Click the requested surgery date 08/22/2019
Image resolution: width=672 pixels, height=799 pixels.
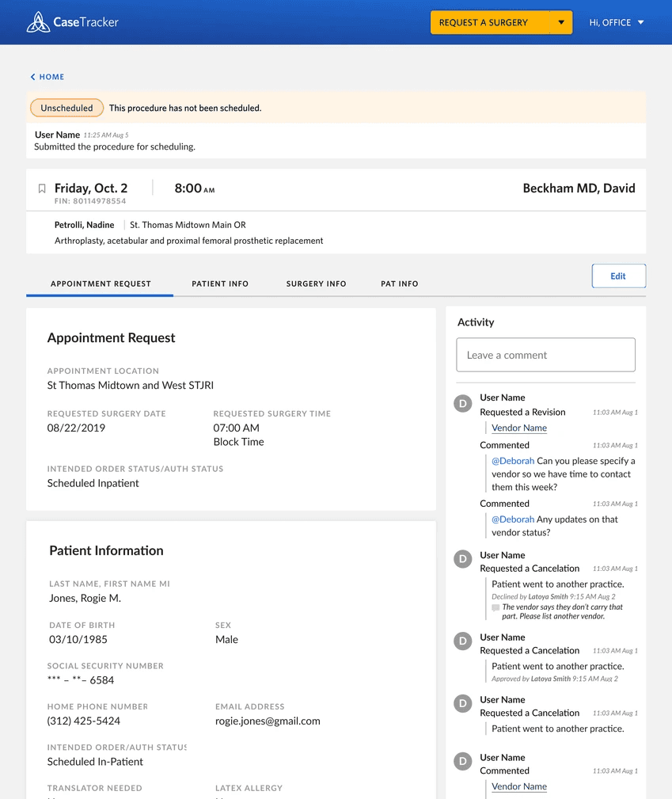(x=77, y=428)
